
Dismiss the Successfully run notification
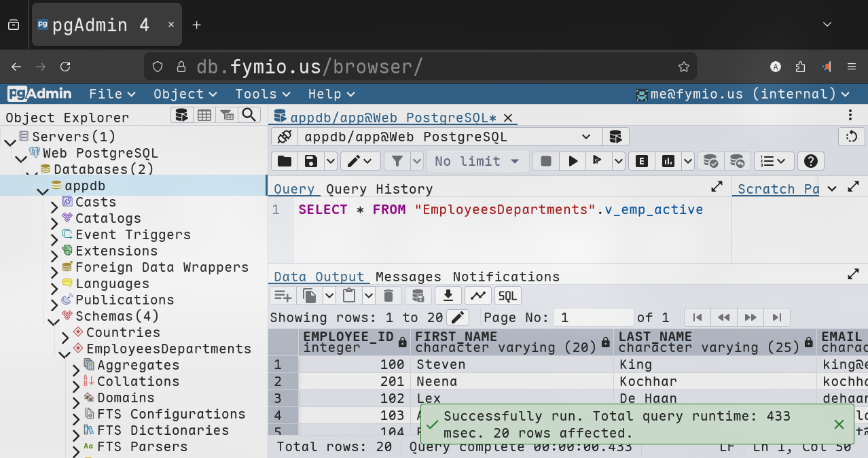pyautogui.click(x=839, y=425)
